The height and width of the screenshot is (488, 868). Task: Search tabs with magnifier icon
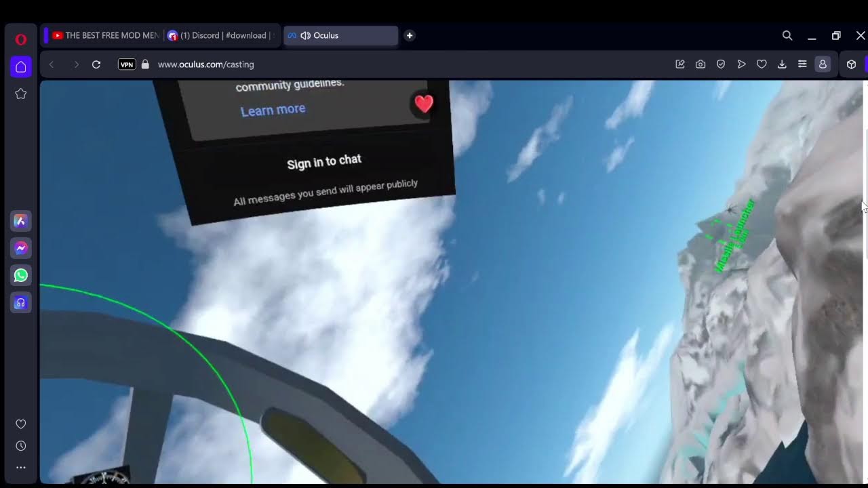click(787, 35)
